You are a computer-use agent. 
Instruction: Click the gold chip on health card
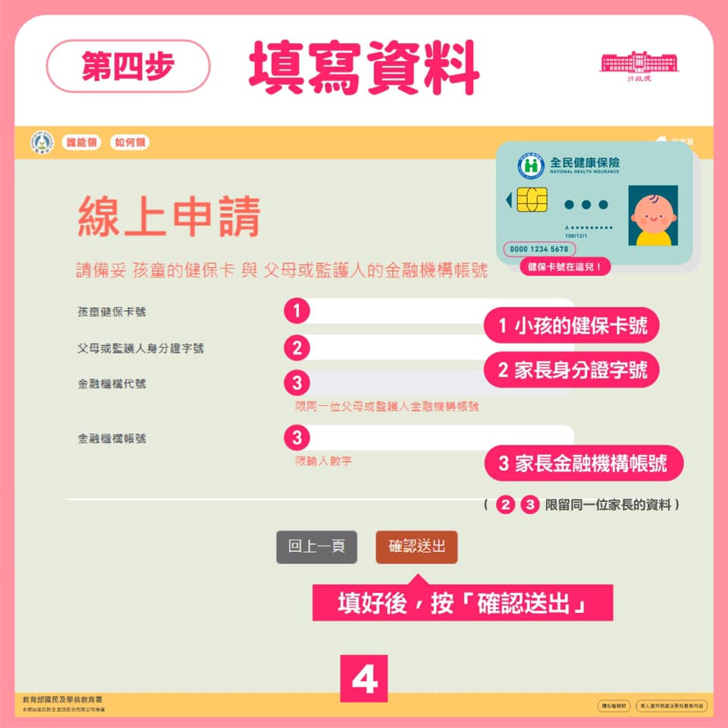tap(532, 199)
